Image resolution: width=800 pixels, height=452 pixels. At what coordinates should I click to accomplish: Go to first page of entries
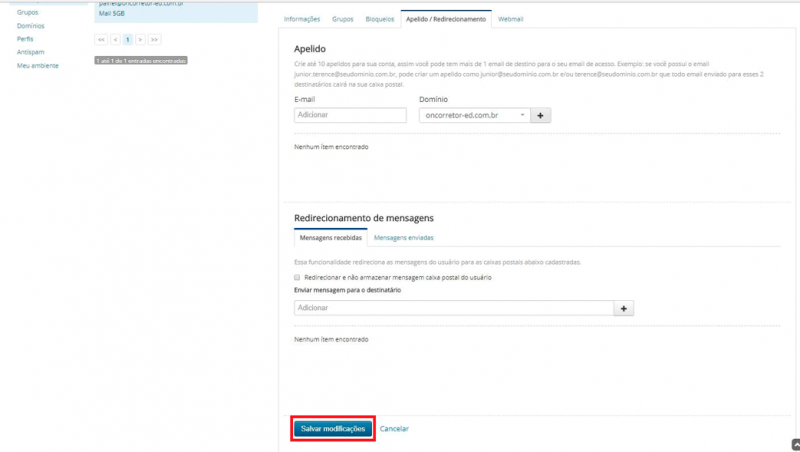tap(101, 40)
